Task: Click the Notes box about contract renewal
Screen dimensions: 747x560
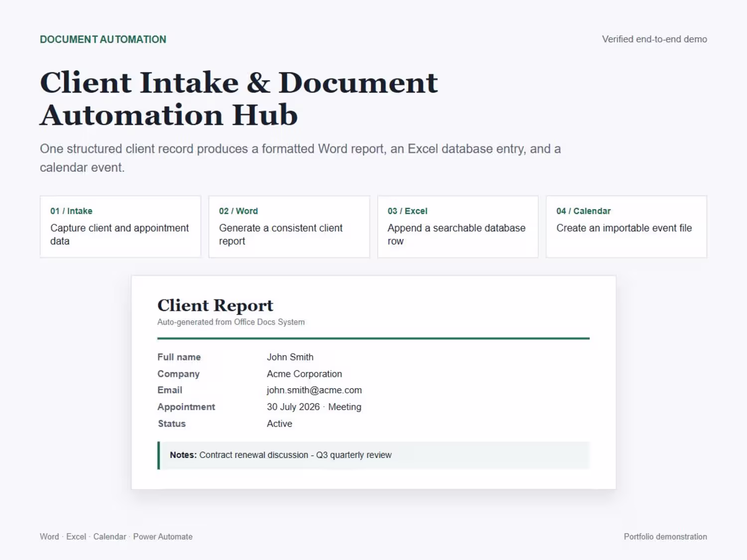Action: (373, 455)
